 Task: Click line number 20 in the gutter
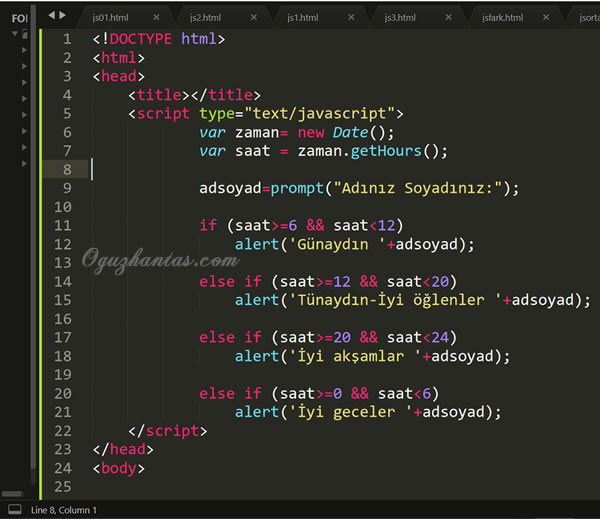(x=63, y=393)
